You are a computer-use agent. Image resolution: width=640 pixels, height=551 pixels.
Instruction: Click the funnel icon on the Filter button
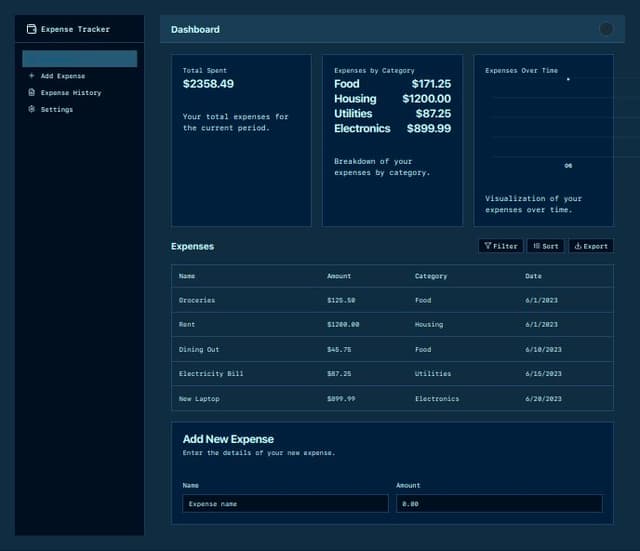pyautogui.click(x=487, y=246)
